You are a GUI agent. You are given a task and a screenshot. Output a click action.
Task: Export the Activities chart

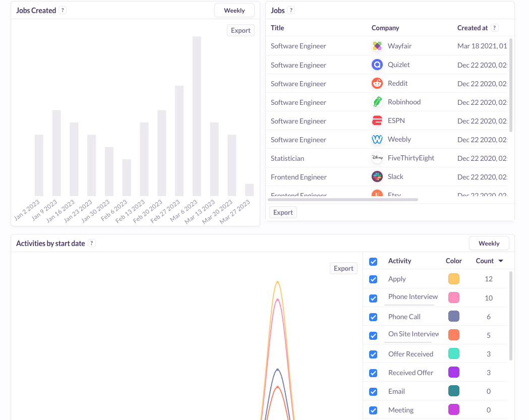(343, 268)
